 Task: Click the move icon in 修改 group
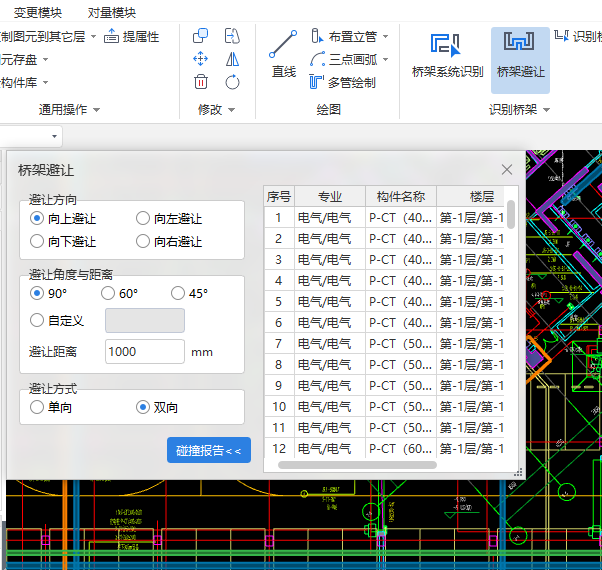pyautogui.click(x=200, y=59)
